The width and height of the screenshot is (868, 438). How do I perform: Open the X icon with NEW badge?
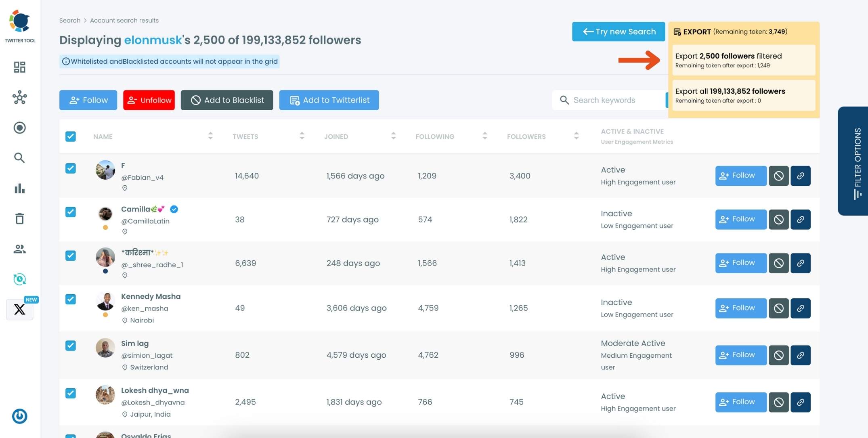pyautogui.click(x=19, y=310)
